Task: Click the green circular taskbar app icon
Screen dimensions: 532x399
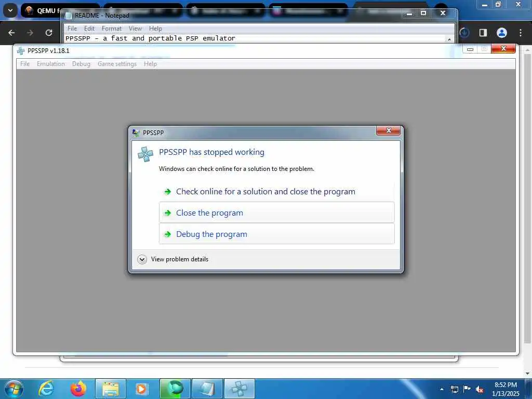Action: [x=175, y=389]
